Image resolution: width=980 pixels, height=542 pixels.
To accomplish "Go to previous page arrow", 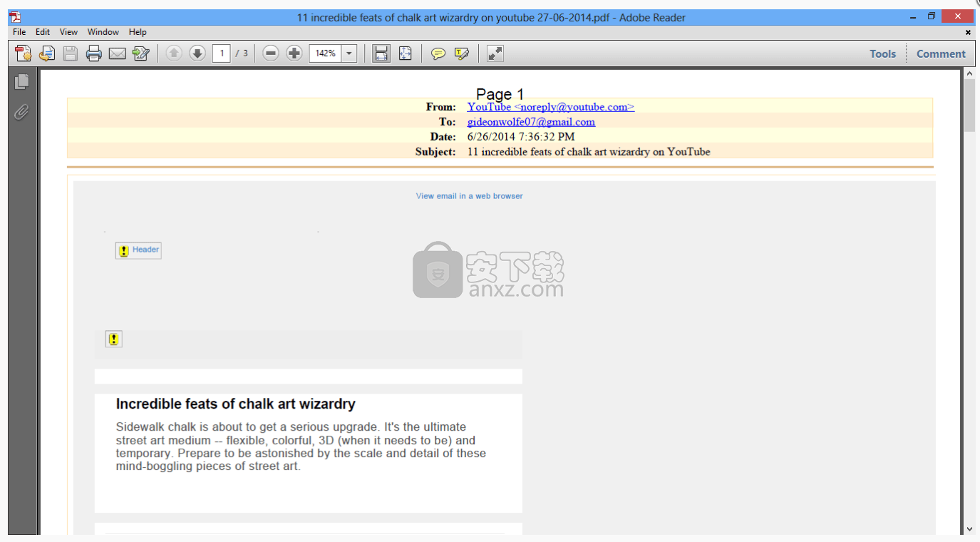I will 174,53.
